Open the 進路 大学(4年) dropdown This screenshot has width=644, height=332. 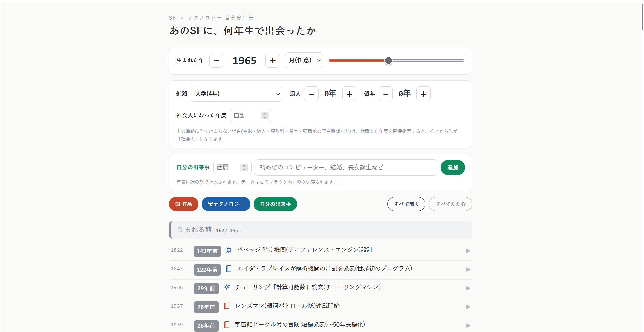pyautogui.click(x=236, y=94)
